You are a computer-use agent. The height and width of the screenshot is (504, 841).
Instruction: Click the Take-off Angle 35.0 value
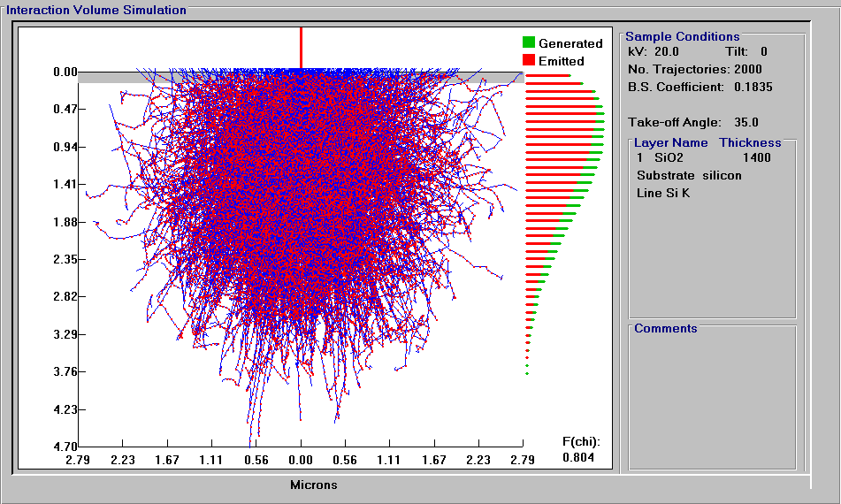click(x=746, y=122)
